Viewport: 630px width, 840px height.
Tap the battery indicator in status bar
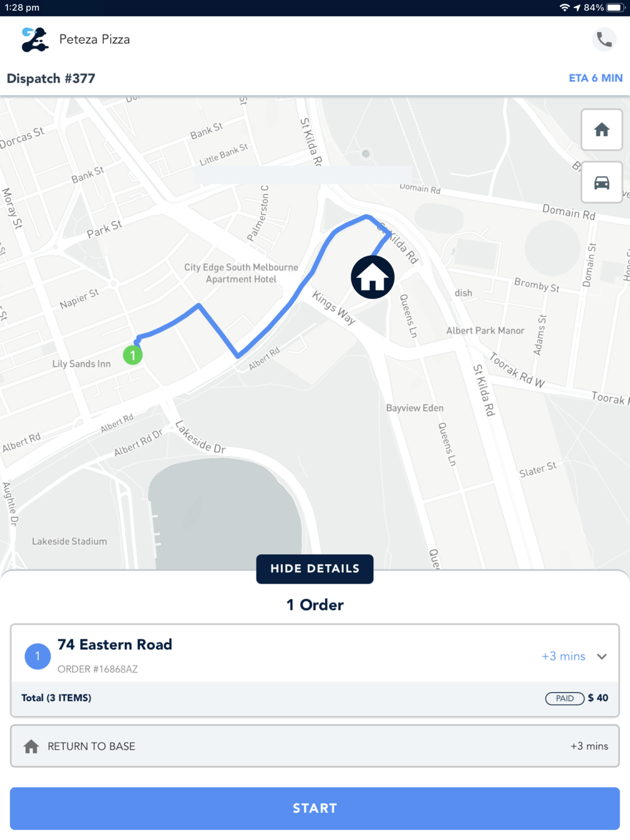pyautogui.click(x=616, y=8)
